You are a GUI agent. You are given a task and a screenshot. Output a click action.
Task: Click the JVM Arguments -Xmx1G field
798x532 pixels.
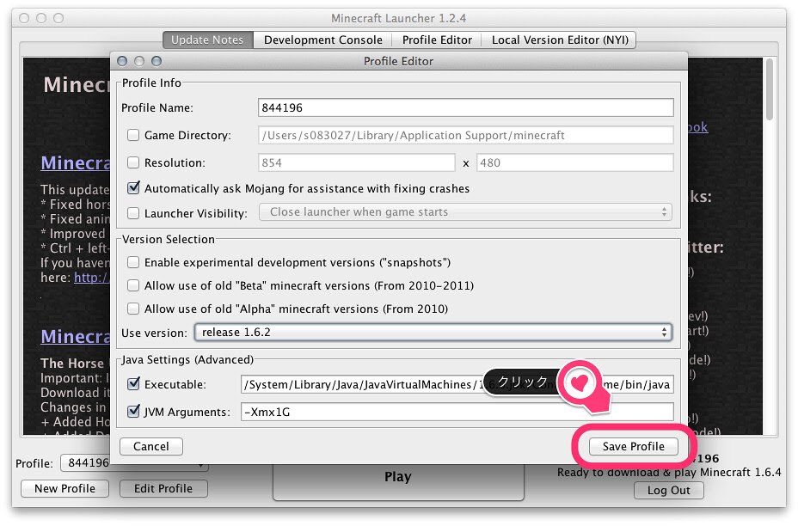pos(457,412)
